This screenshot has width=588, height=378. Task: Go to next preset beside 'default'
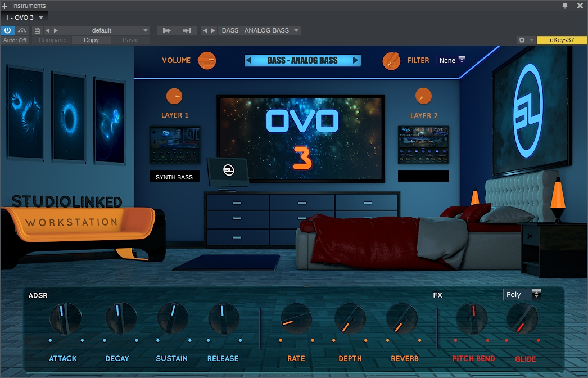pyautogui.click(x=56, y=30)
